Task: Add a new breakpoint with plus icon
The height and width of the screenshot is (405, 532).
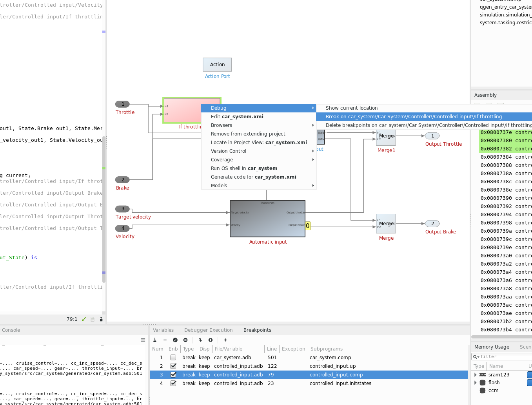Action: coord(225,340)
